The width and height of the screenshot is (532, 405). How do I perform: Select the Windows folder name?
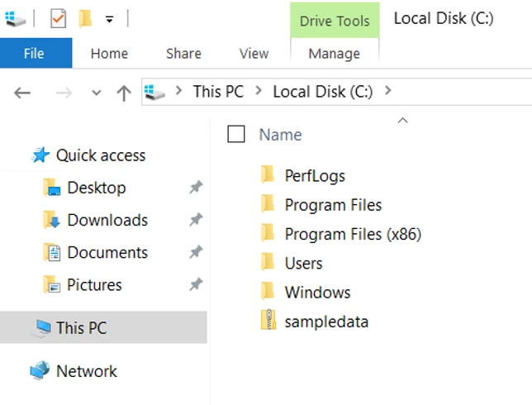[x=317, y=293]
